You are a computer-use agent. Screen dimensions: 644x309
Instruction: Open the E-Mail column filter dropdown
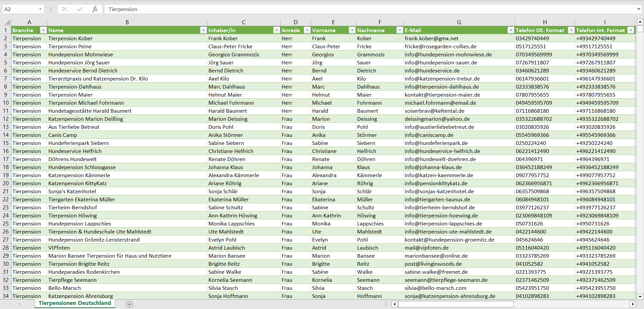[x=510, y=30]
